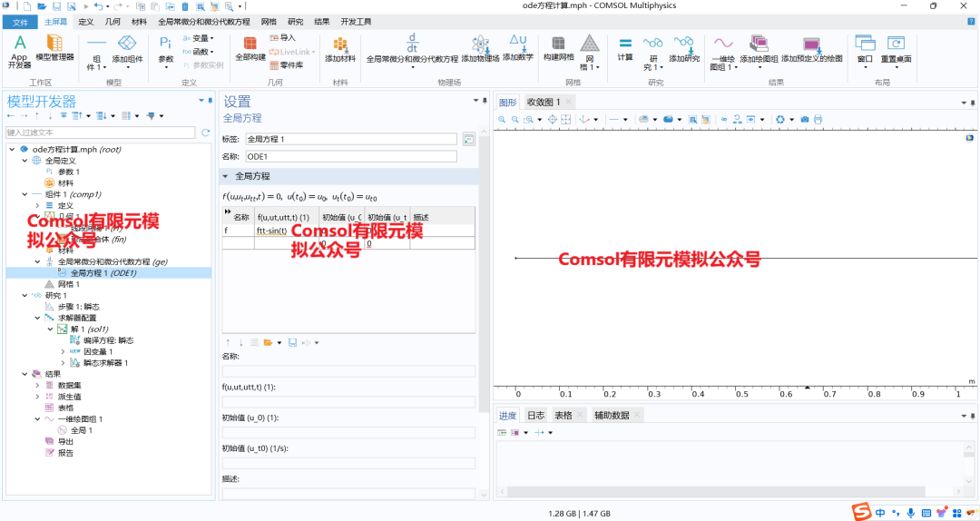This screenshot has height=521, width=980.
Task: Expand the 因变量 1 node
Action: click(63, 352)
